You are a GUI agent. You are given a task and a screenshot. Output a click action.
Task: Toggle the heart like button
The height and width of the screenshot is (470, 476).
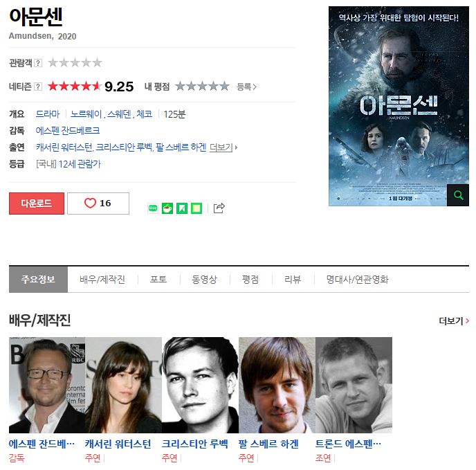click(x=98, y=204)
